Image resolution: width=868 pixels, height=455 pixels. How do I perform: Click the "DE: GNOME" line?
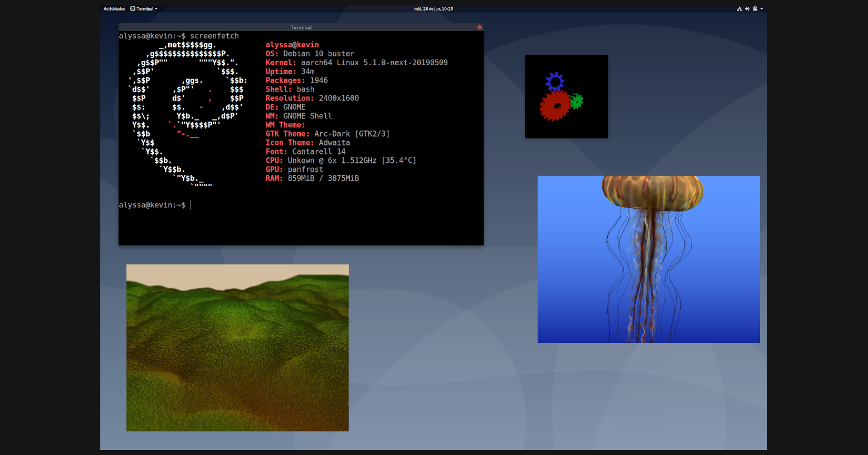(x=285, y=107)
